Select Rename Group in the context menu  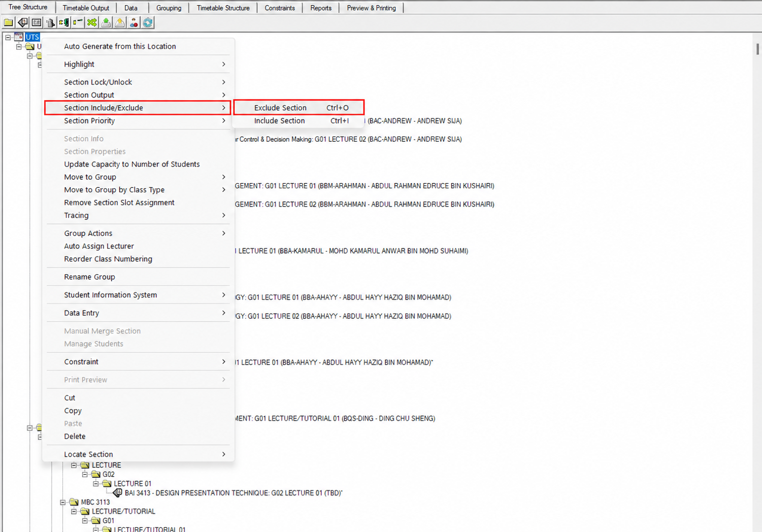[x=138, y=277]
